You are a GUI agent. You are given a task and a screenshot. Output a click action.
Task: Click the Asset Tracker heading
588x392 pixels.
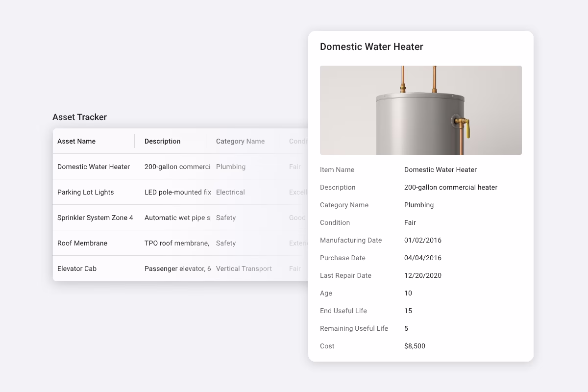coord(79,117)
